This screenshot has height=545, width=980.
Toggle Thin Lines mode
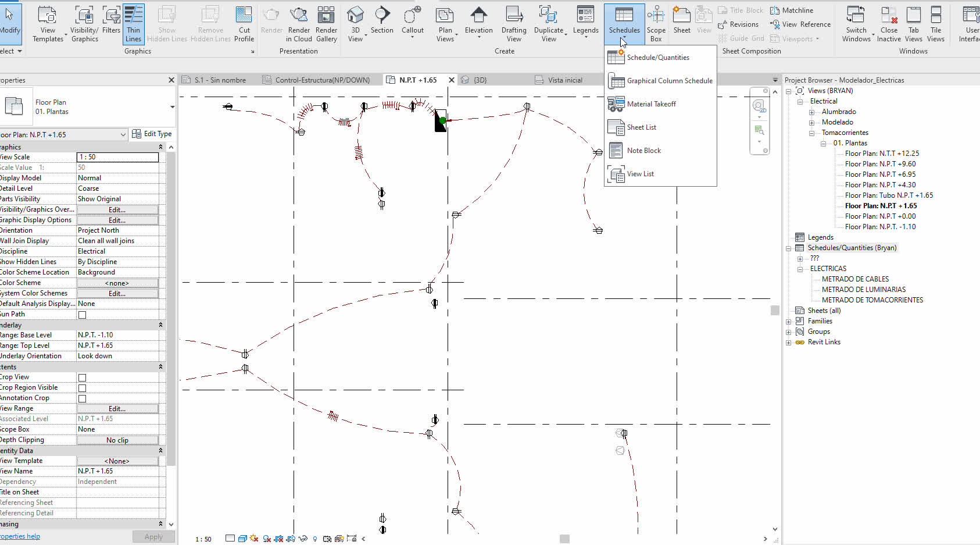[133, 24]
